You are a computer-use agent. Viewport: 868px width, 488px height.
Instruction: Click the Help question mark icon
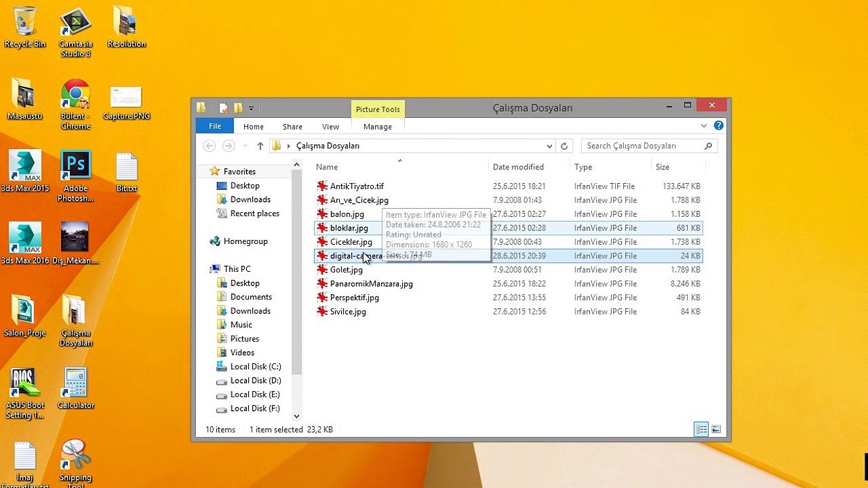[x=719, y=126]
